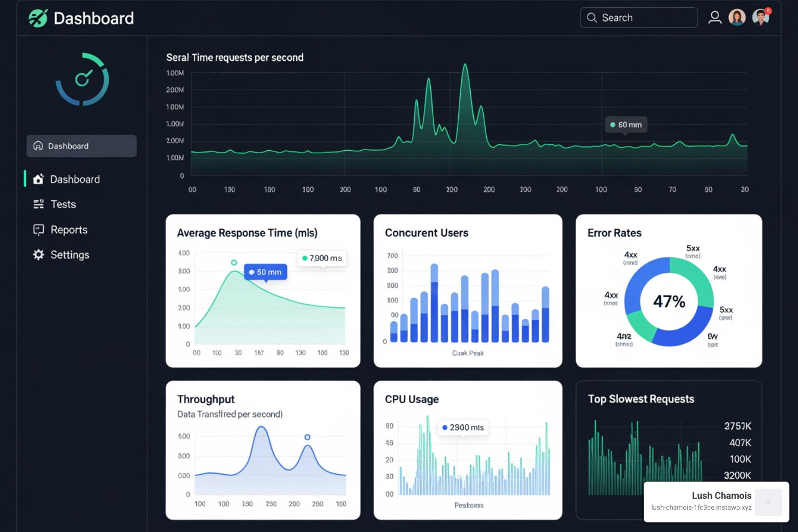798x532 pixels.
Task: Click the "275JK" value in Top Slowest Requests
Action: (x=738, y=426)
